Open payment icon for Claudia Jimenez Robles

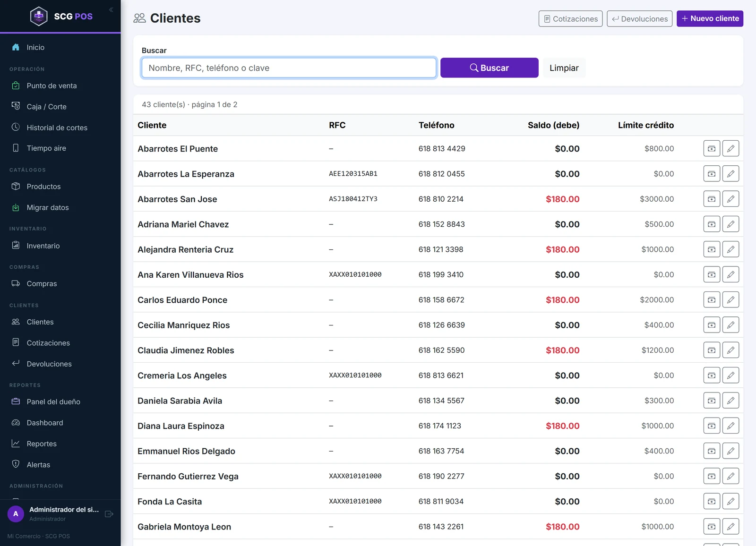pyautogui.click(x=712, y=350)
